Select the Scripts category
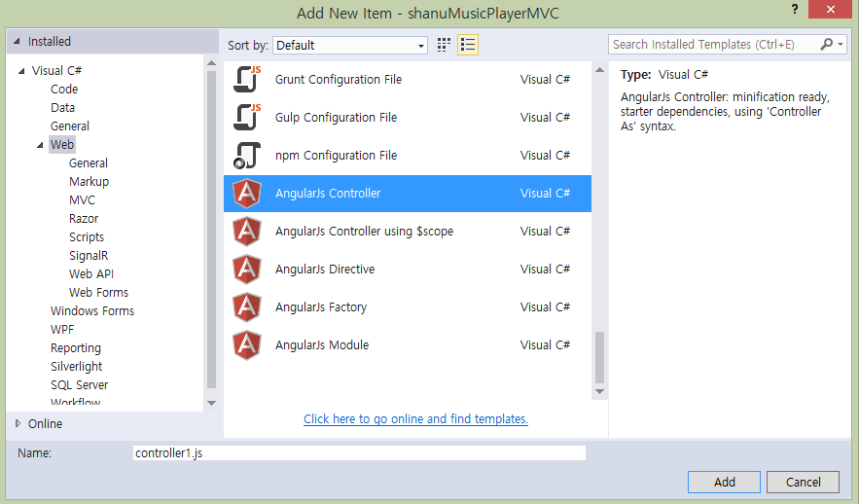This screenshot has height=504, width=859. click(87, 236)
